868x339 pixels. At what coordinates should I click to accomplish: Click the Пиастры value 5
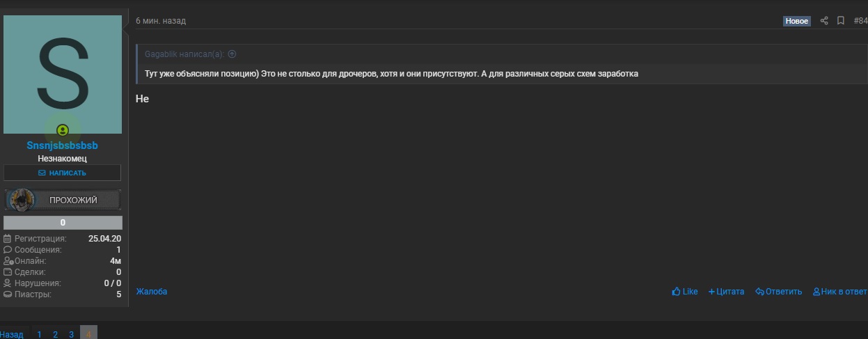click(x=119, y=294)
